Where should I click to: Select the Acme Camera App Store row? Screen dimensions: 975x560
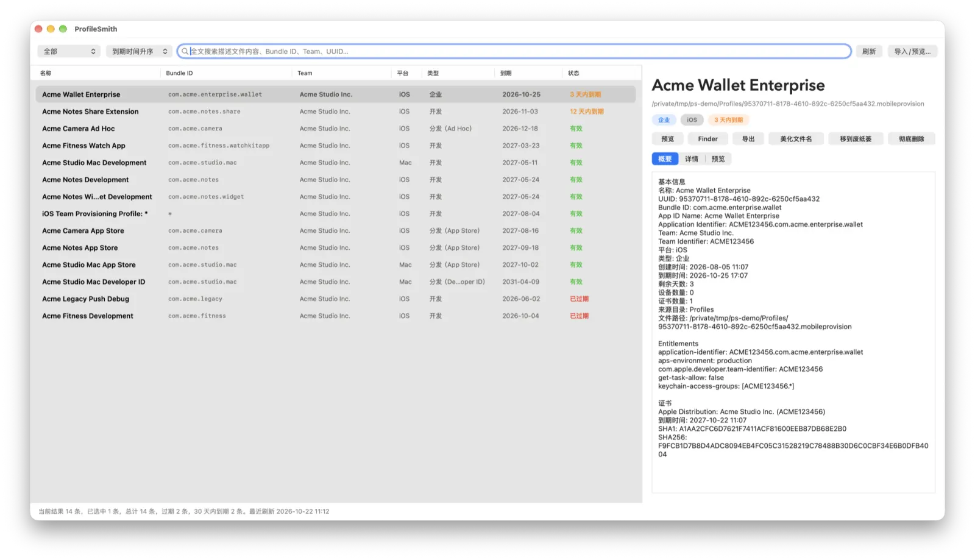tap(336, 231)
